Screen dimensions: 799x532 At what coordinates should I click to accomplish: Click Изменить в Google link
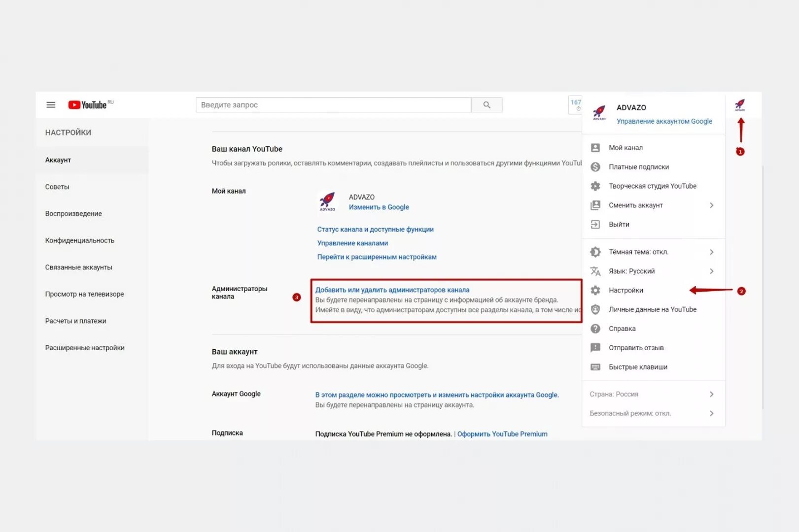click(379, 207)
